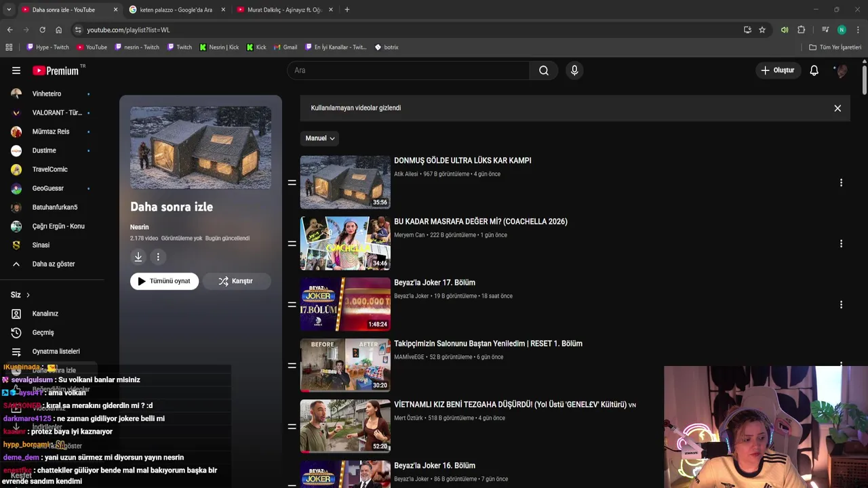Grab the reorder handle of COACHELLA video
The width and height of the screenshot is (868, 488).
click(292, 243)
